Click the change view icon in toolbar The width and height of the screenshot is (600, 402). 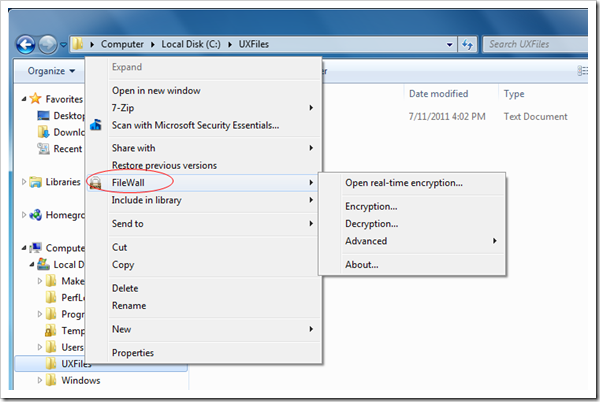click(582, 71)
